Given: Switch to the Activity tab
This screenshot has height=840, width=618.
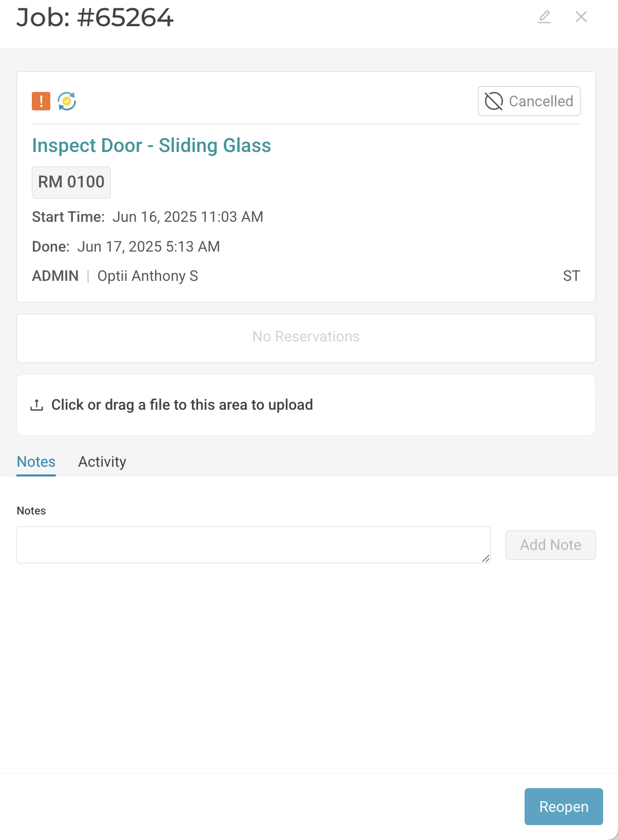Looking at the screenshot, I should point(102,462).
